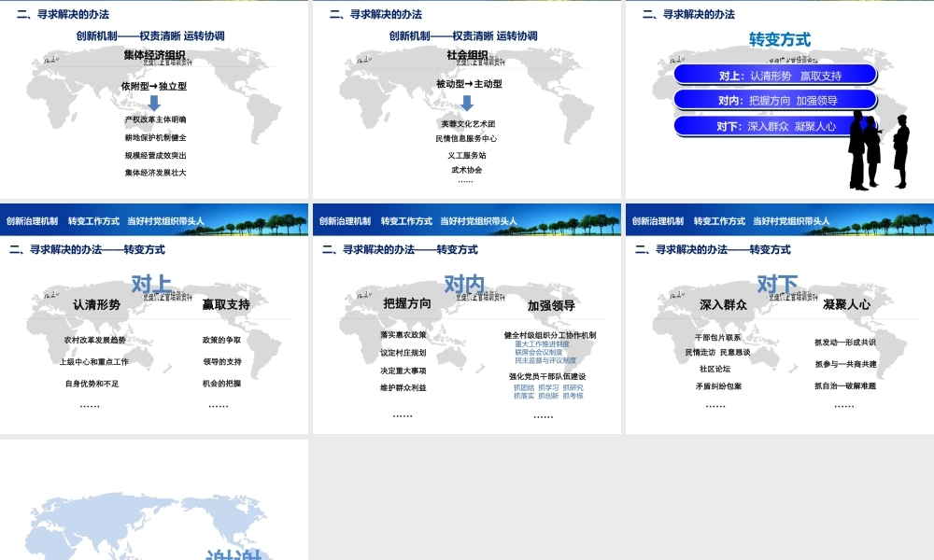Click the blue down arrow under 被动型→主动型

(x=467, y=103)
